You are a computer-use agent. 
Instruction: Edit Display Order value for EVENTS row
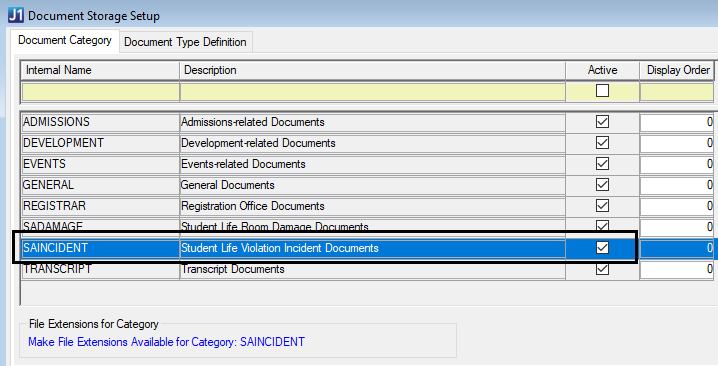tap(676, 164)
